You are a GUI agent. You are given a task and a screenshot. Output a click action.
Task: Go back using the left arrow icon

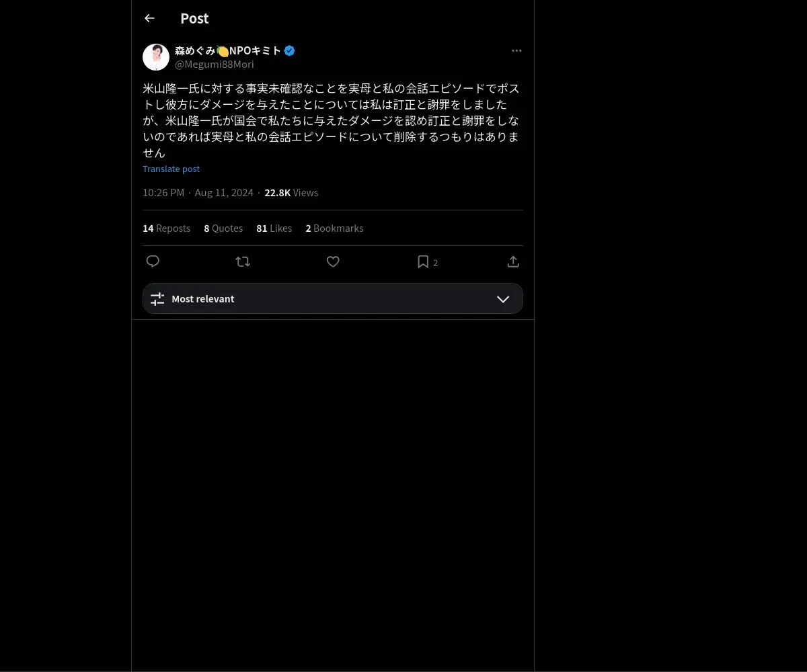click(x=149, y=18)
